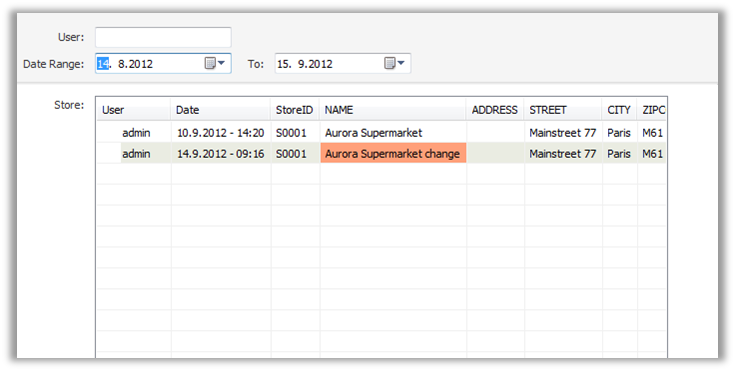Click the NAME column header

[x=393, y=110]
